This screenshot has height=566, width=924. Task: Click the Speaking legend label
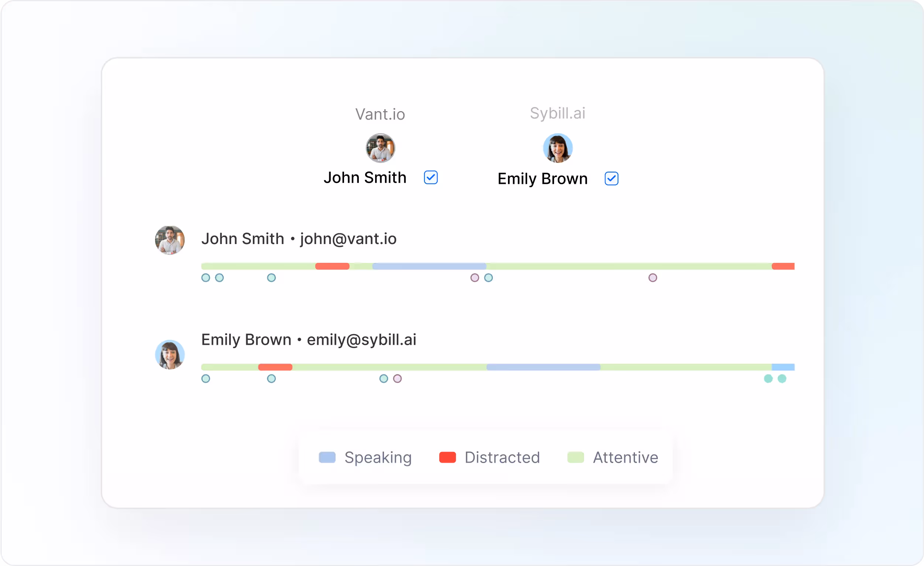pos(378,458)
